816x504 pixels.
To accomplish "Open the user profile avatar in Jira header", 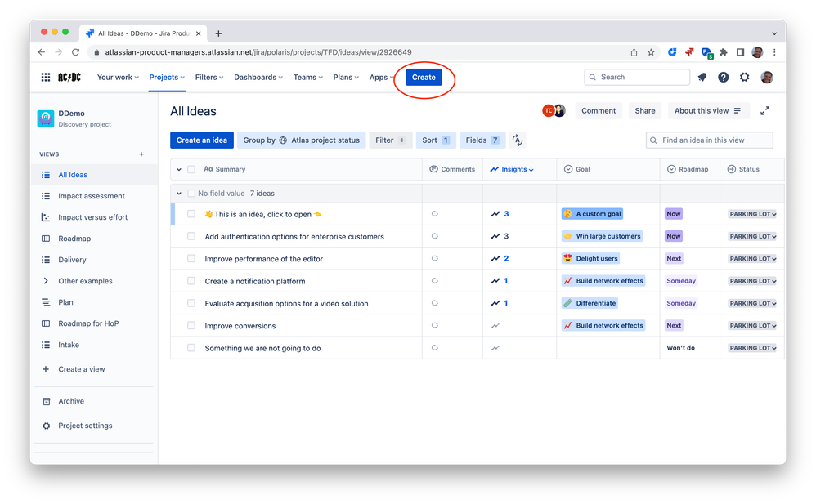I will tap(767, 77).
